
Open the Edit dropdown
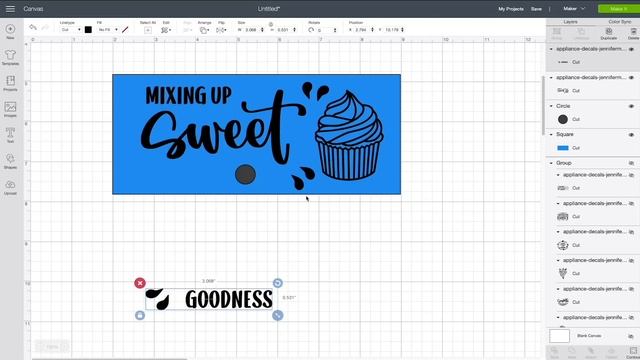[166, 30]
